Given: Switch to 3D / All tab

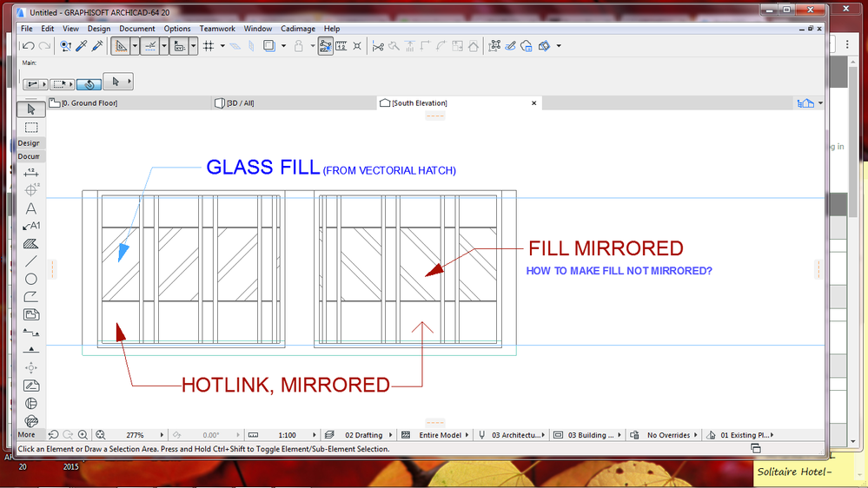Looking at the screenshot, I should click(295, 103).
